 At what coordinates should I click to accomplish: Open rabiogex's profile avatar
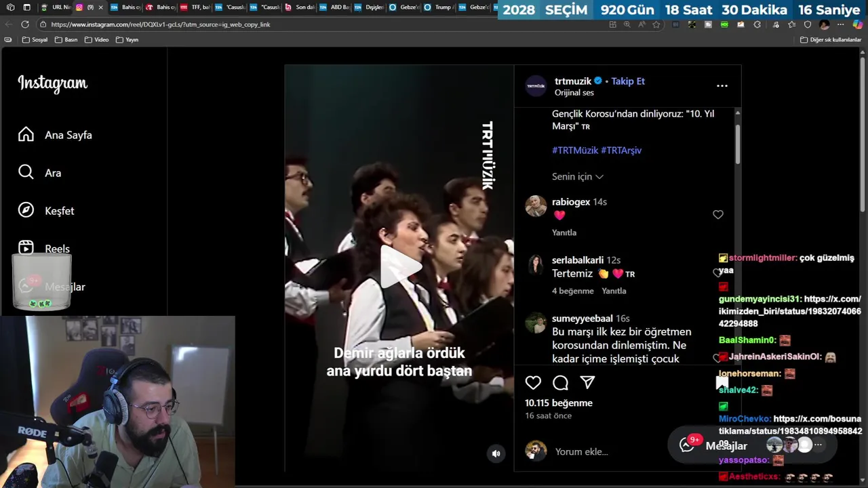pyautogui.click(x=536, y=206)
